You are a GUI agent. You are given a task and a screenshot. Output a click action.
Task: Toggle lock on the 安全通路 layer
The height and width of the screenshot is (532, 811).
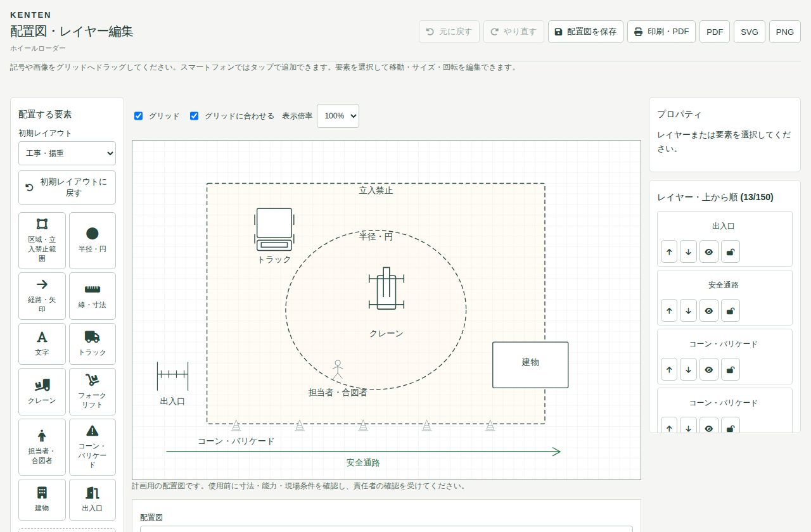730,310
